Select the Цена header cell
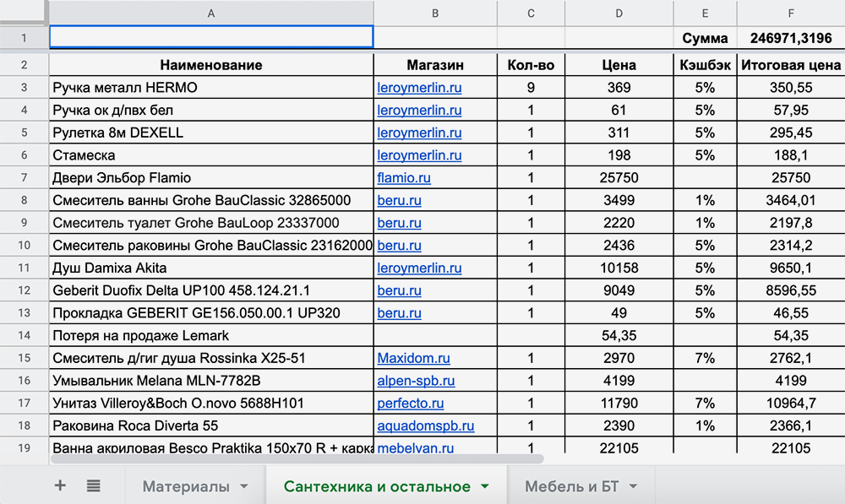The height and width of the screenshot is (504, 845). coord(619,65)
